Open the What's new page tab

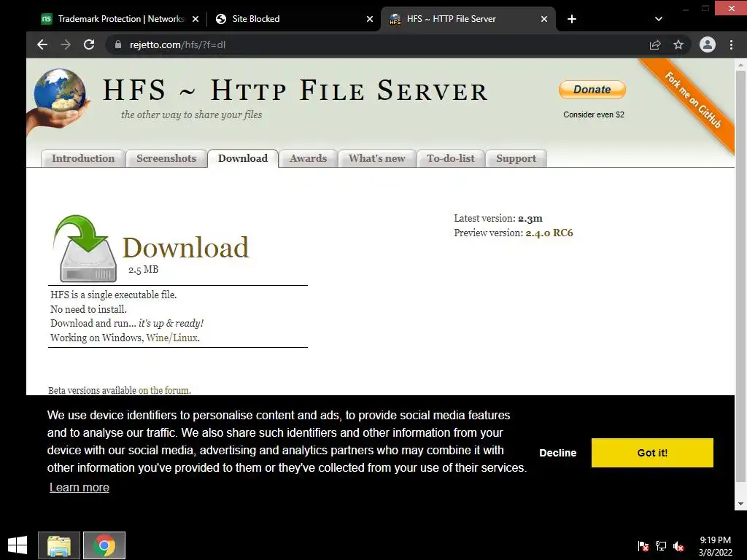click(x=377, y=158)
